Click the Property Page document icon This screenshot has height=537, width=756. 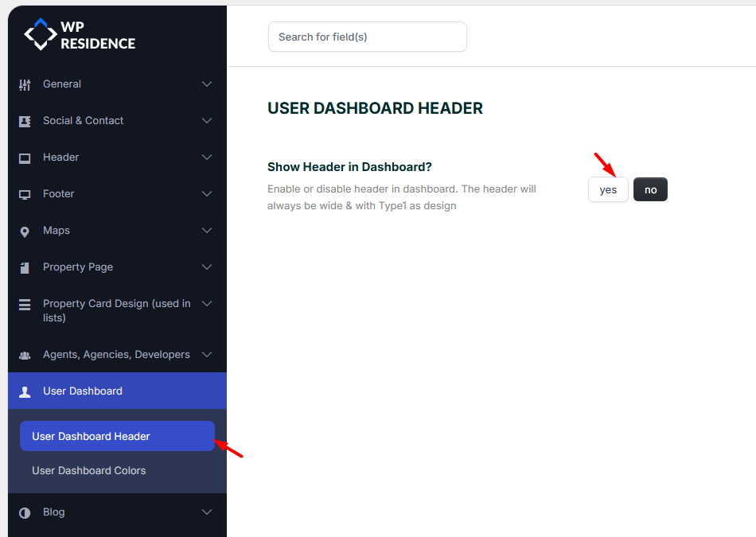click(25, 267)
